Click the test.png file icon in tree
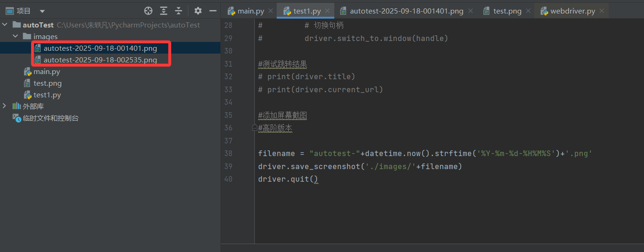 pos(28,83)
